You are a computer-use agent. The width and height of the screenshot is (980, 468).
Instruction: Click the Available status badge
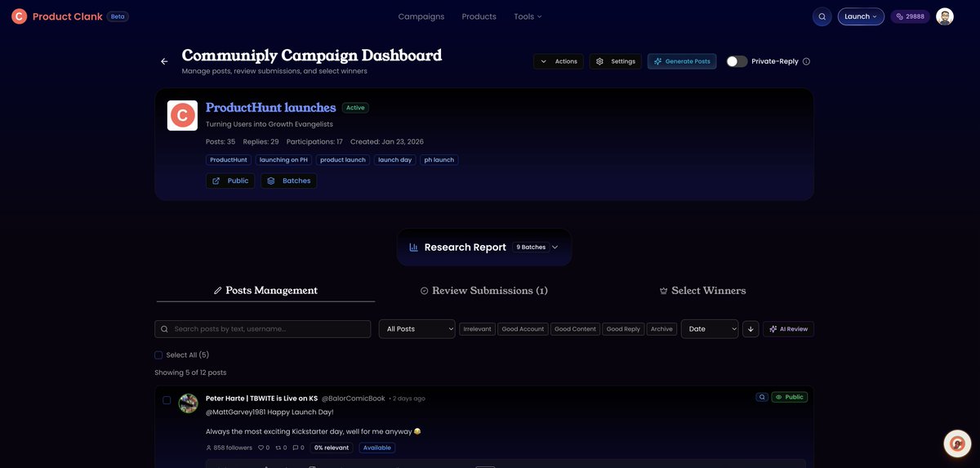point(377,448)
